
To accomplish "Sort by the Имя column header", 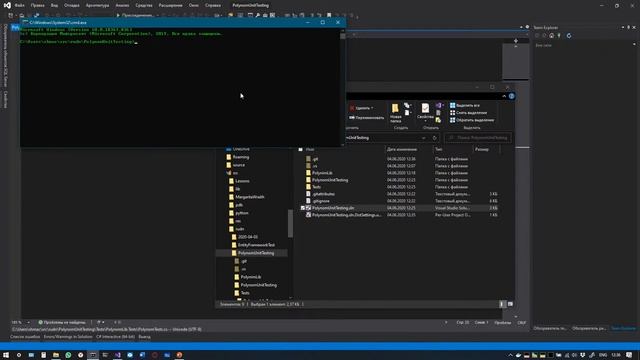I will tap(310, 149).
